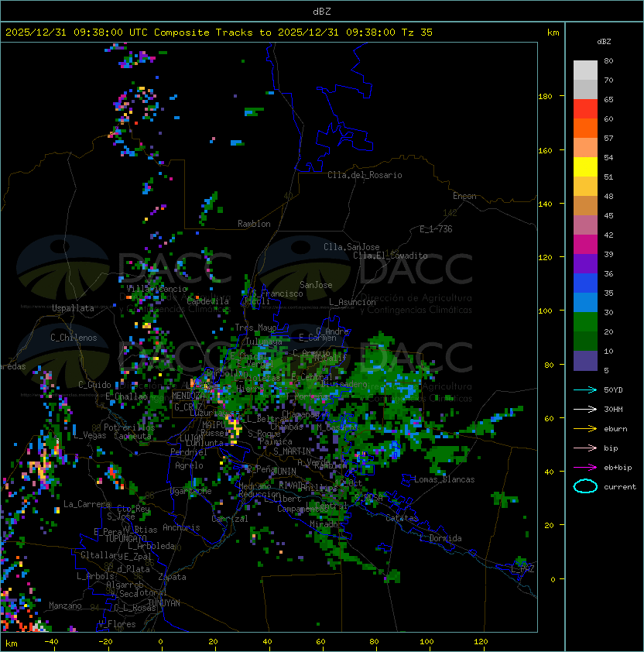Pick the dark orange dBZ scale swatch

(585, 129)
